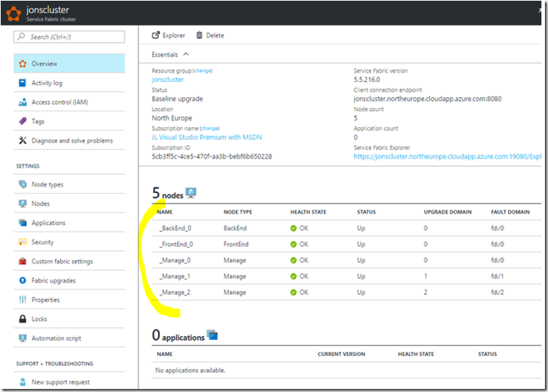Click fd:/2 fault domain cell

497,292
